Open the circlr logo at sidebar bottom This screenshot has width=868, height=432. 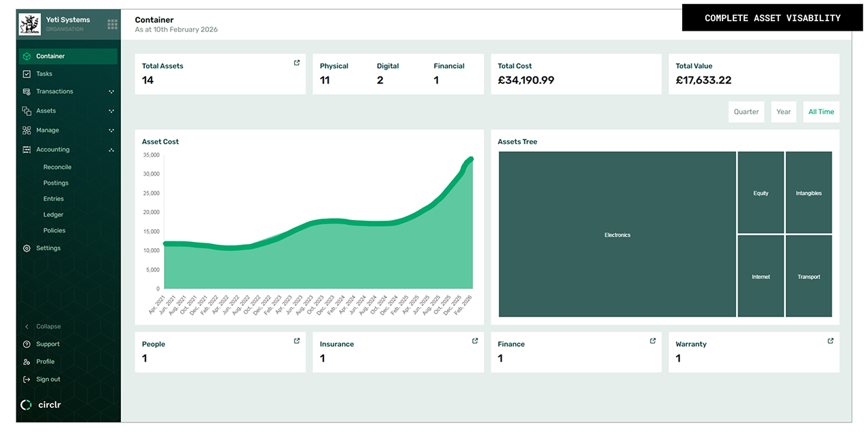pyautogui.click(x=41, y=404)
